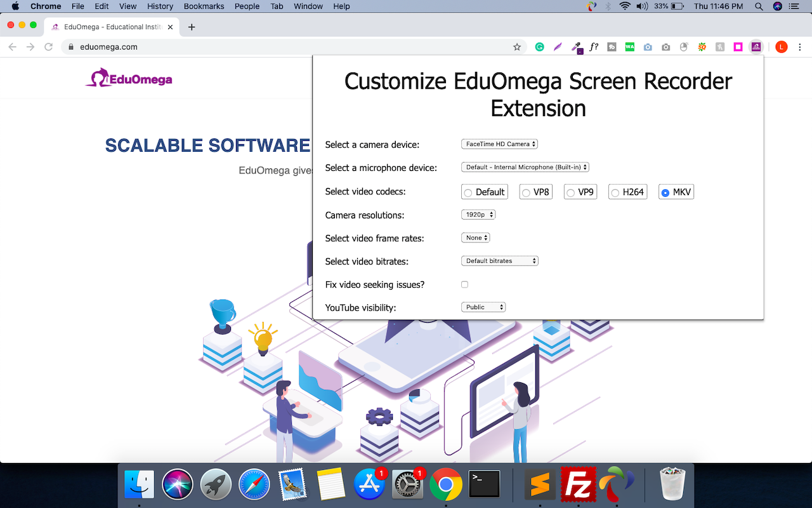Screen dimensions: 812x508
Task: Open the EduOmega screen recorder extension icon
Action: [756, 46]
